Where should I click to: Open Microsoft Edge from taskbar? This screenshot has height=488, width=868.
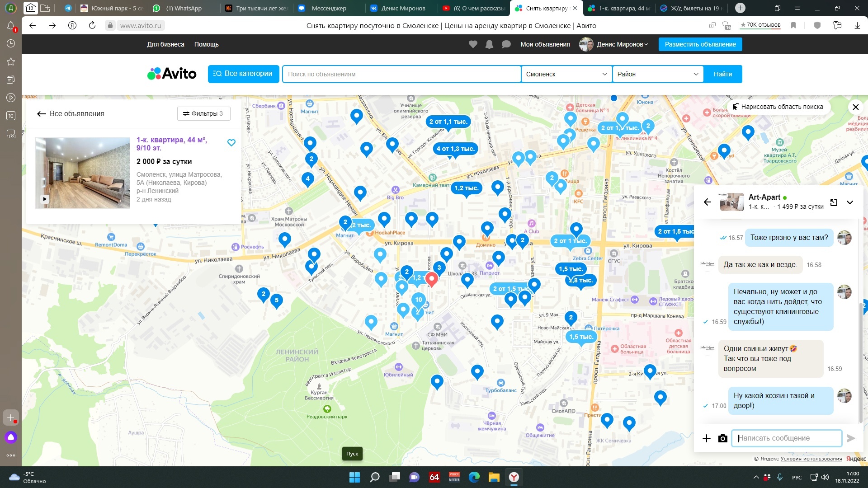point(474,477)
